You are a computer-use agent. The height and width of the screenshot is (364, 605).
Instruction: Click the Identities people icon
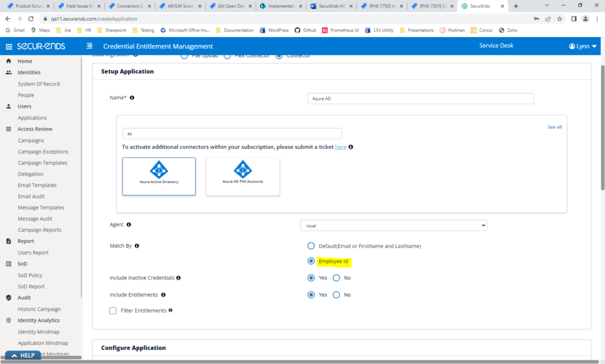point(8,72)
